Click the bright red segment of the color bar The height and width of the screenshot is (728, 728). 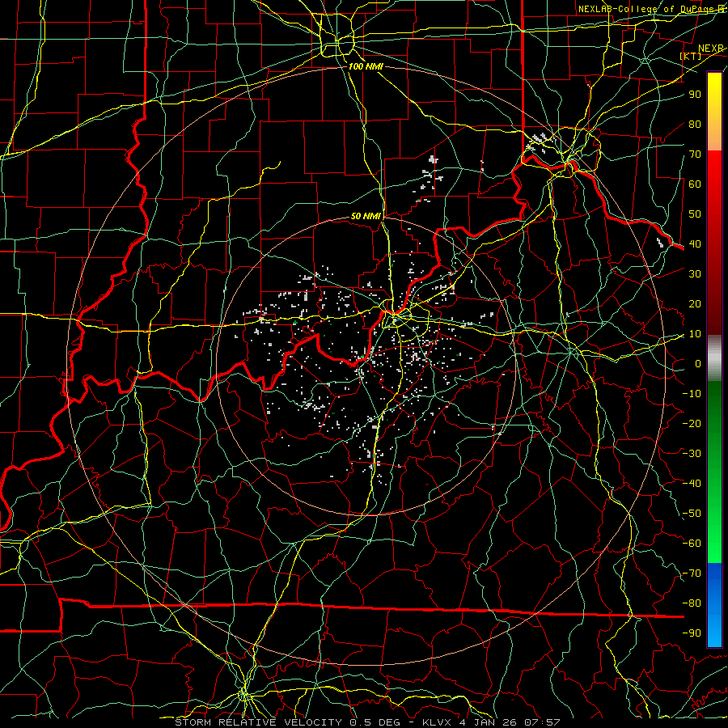click(x=714, y=168)
